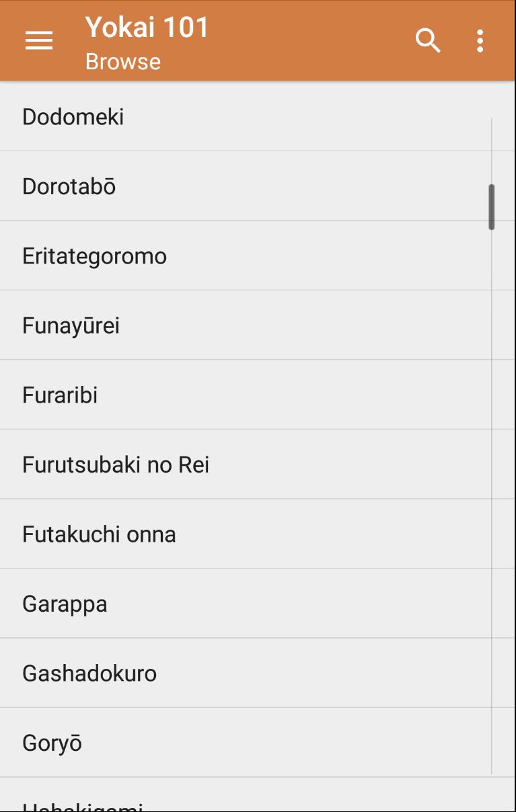
Task: Select the Futakuchi onna entry
Action: (x=99, y=534)
